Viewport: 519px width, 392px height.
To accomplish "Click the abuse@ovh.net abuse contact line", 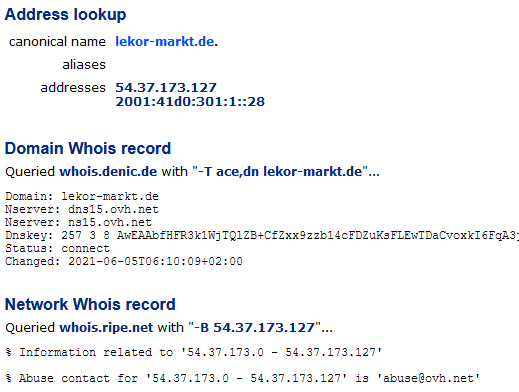I will coord(243,378).
